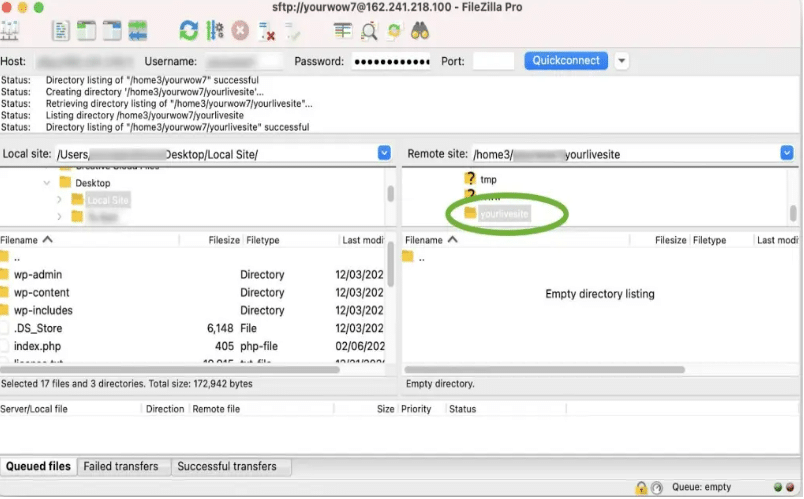Select wp-content folder in local list

point(41,293)
